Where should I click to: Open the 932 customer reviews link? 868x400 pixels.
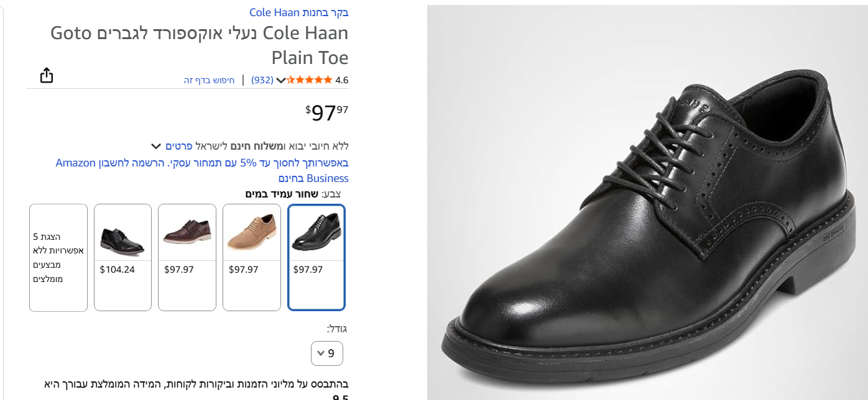(262, 80)
